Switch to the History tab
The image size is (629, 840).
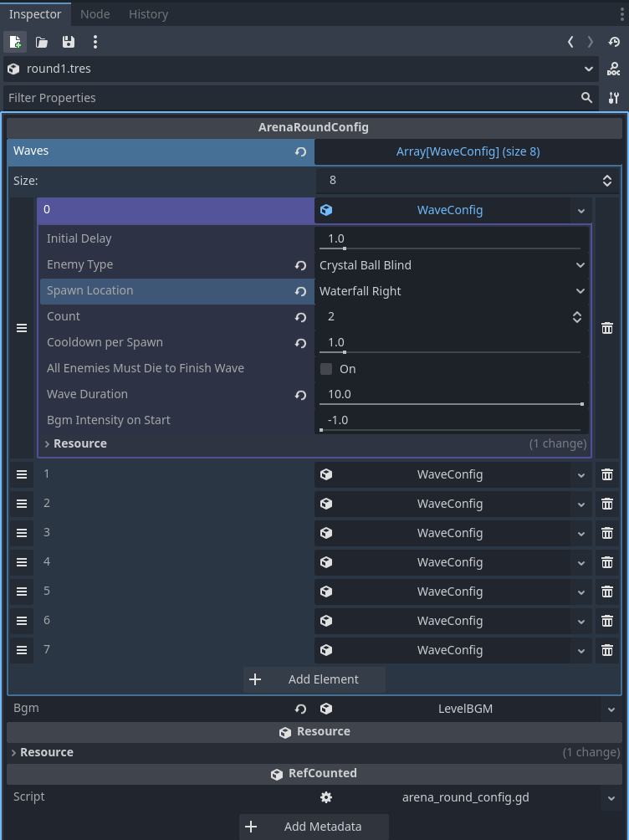[148, 14]
